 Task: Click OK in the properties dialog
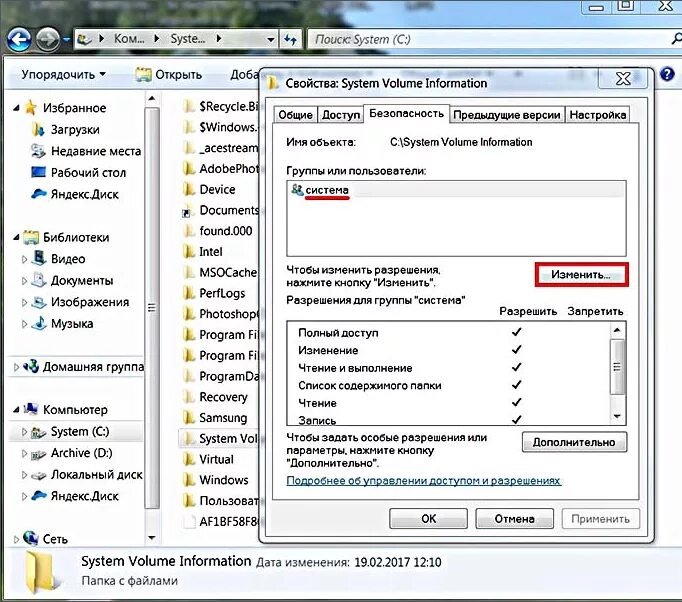pyautogui.click(x=428, y=518)
